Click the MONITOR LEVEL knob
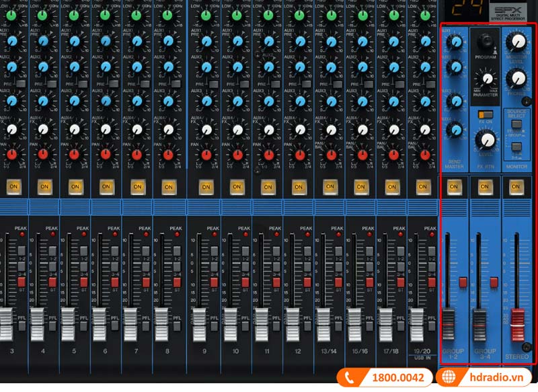Image resolution: width=538 pixels, height=392 pixels. point(517,42)
